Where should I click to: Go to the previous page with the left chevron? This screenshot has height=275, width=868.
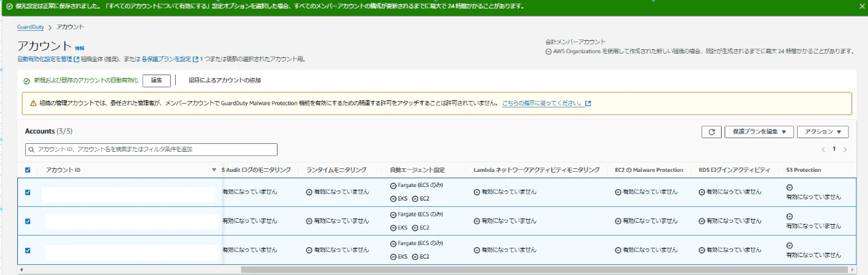(x=823, y=150)
